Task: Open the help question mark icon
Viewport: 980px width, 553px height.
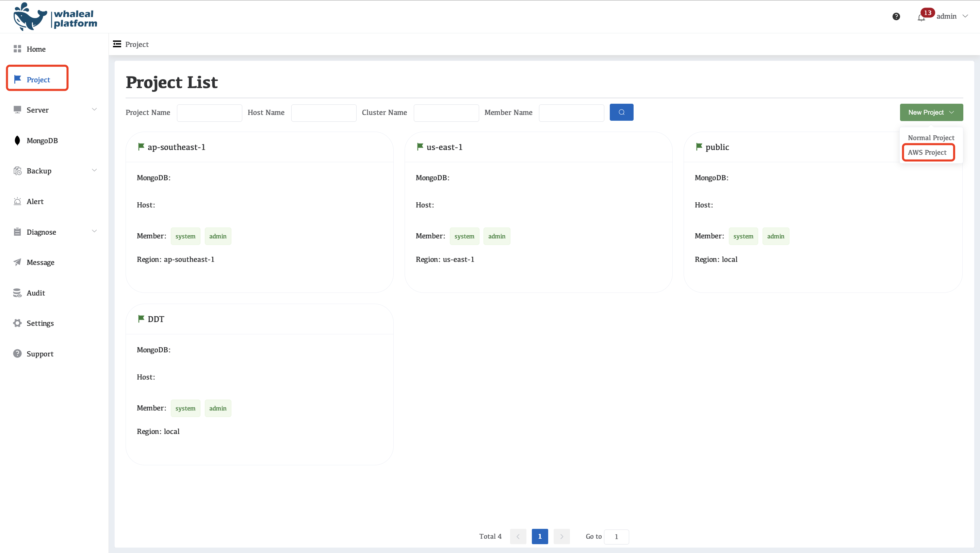Action: coord(896,16)
